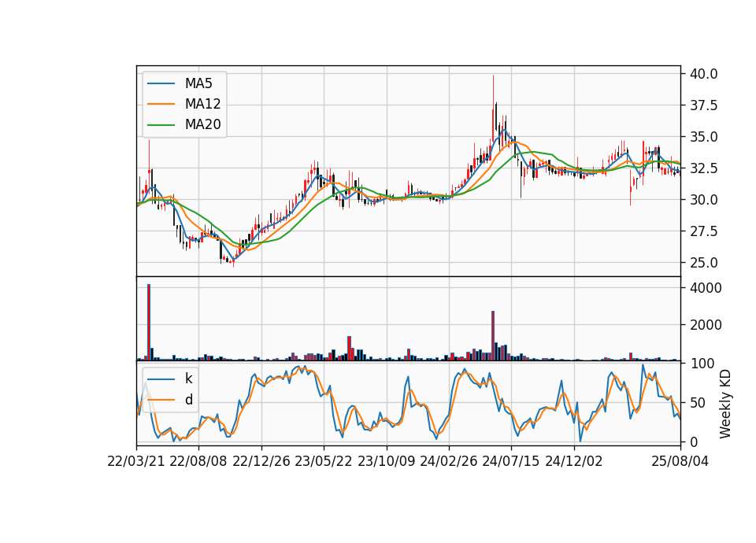Image resolution: width=756 pixels, height=543 pixels.
Task: Click the 50 KD axis label
Action: point(696,402)
